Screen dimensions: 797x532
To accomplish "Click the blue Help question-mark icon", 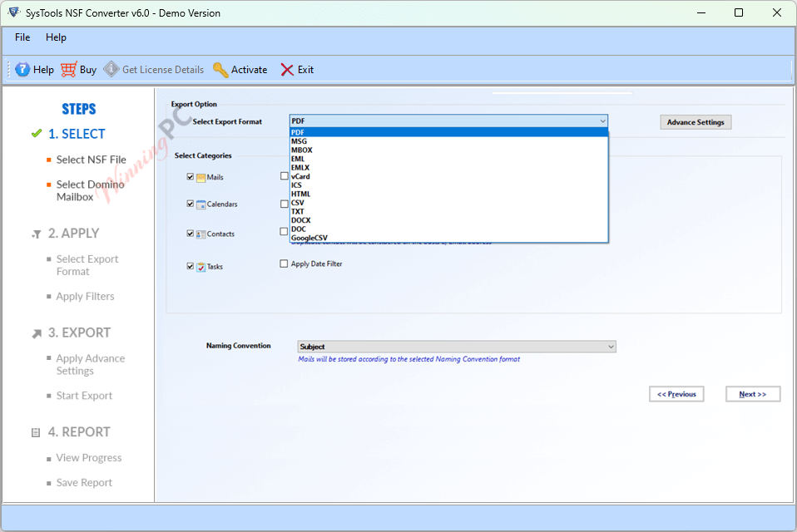I will coord(22,70).
